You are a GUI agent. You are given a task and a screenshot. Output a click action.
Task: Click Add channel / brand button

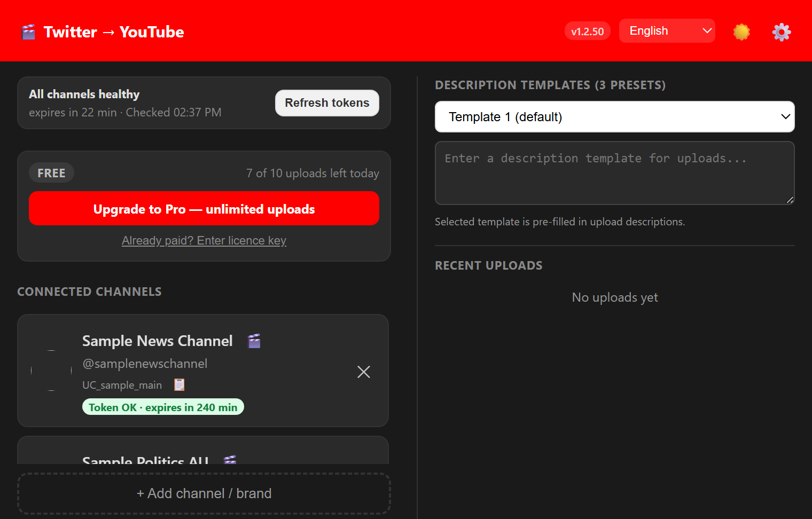pyautogui.click(x=204, y=493)
